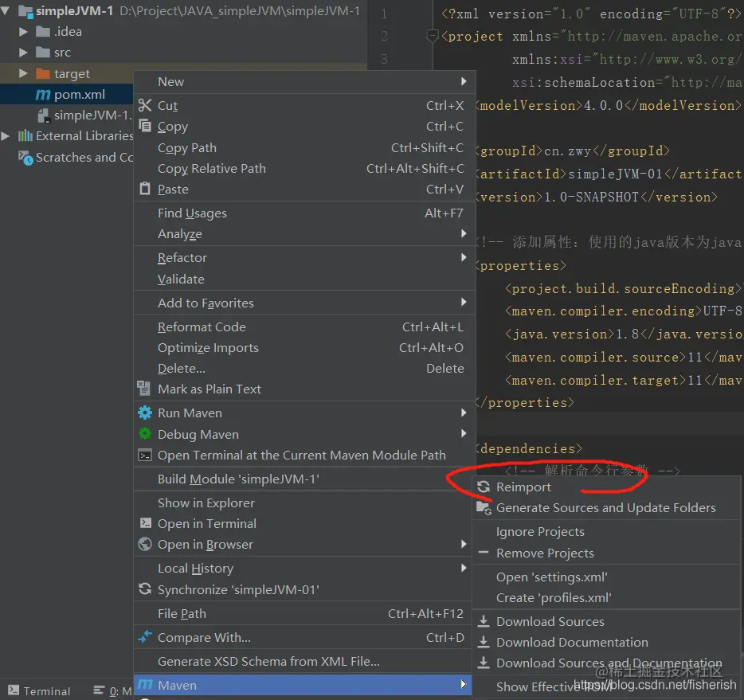Choose Reformat Code menu entry
This screenshot has height=700, width=744.
pos(304,327)
